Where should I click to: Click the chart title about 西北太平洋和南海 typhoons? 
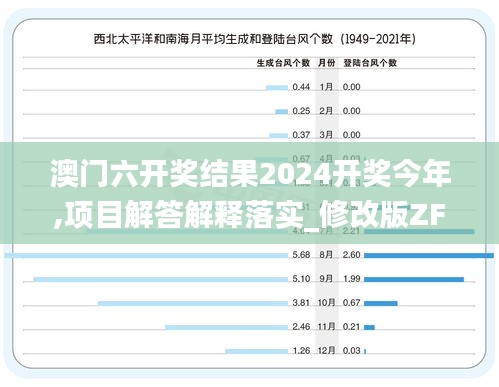coord(254,39)
